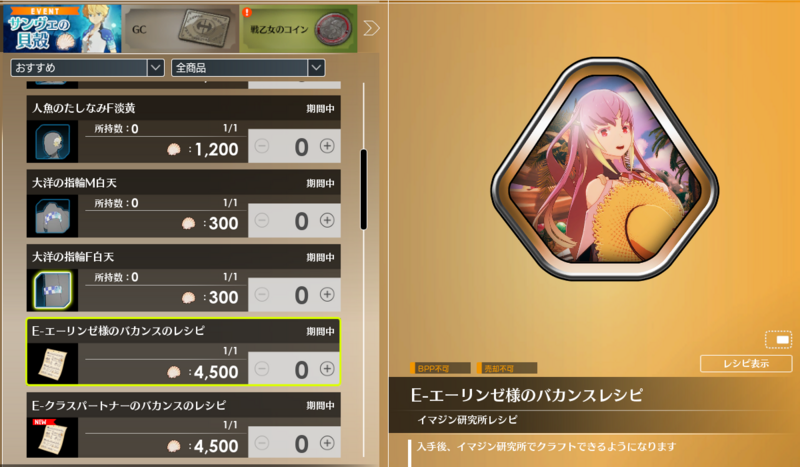The image size is (800, 467).
Task: Select the 大洋の指輪F白天 highlighted item icon
Action: point(53,290)
